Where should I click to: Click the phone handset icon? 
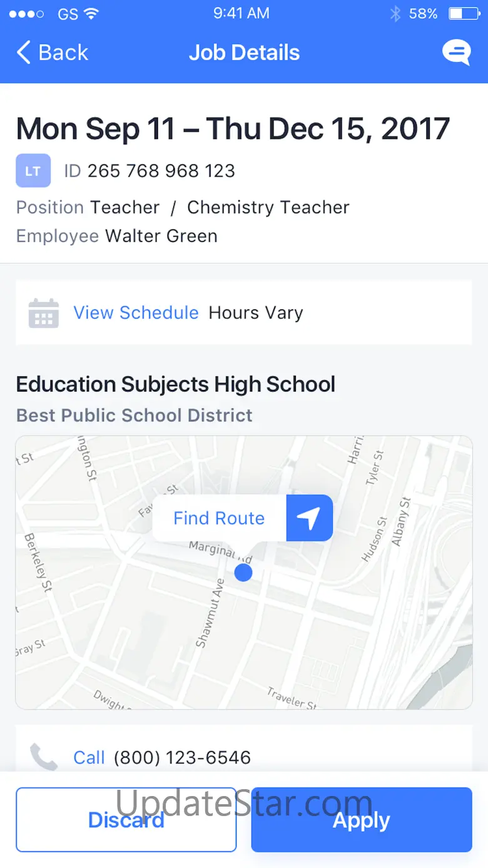[44, 757]
